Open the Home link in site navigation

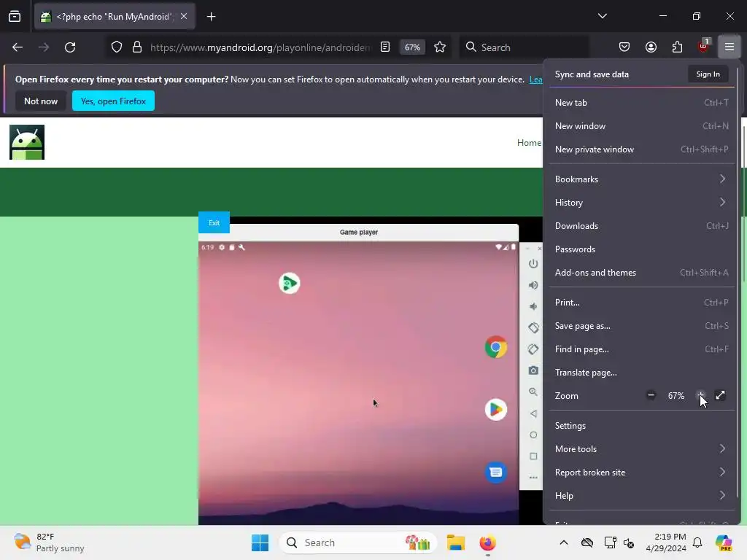pos(529,142)
